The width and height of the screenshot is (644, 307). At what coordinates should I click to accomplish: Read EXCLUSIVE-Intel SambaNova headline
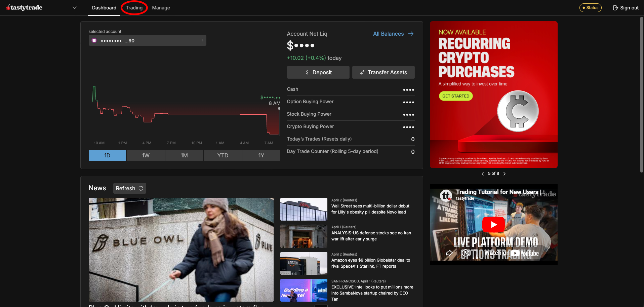372,293
